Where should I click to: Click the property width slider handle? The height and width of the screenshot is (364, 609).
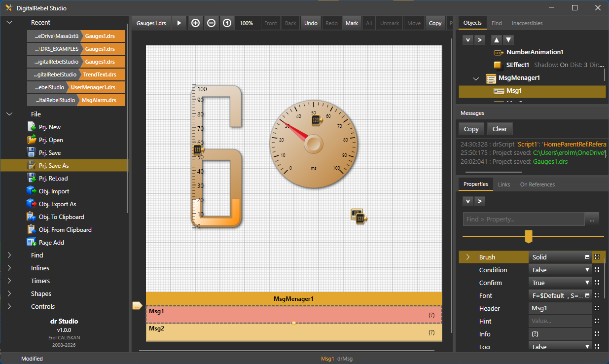pyautogui.click(x=529, y=236)
